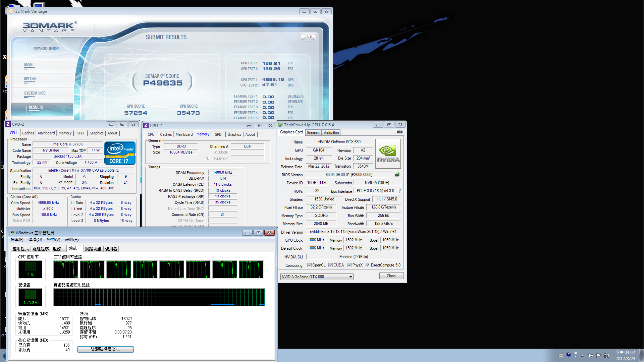Click the Show Desktop strip on the taskbar

pyautogui.click(x=641, y=355)
